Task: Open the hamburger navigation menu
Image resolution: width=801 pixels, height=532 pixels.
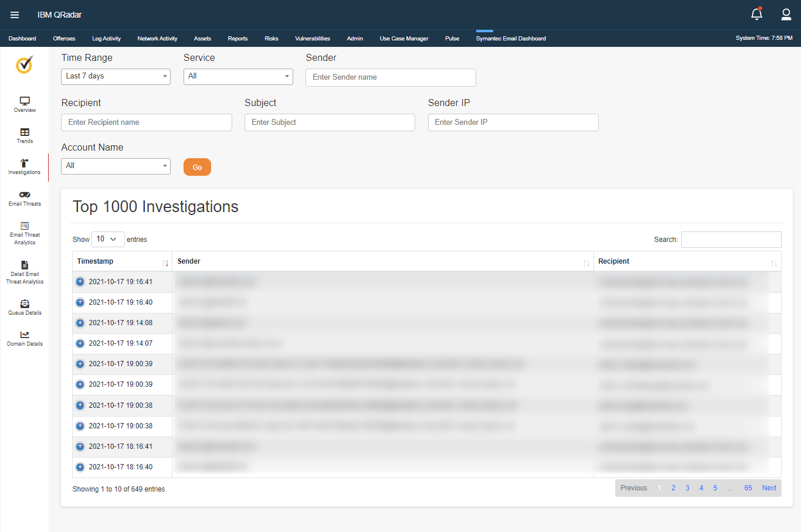Action: 15,15
